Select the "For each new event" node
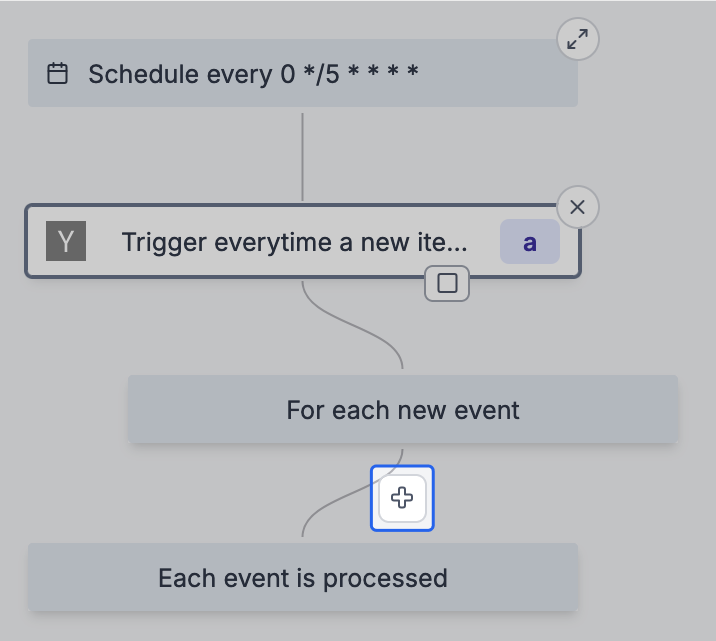 pos(403,409)
